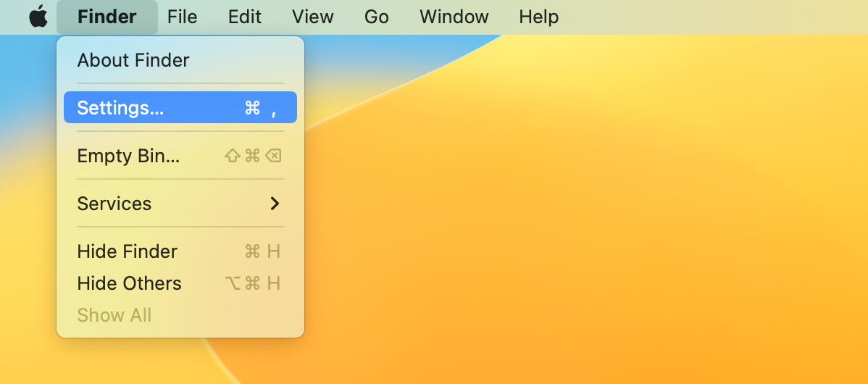Open the Apple logo menu
Viewport: 868px width, 384px height.
pos(38,17)
